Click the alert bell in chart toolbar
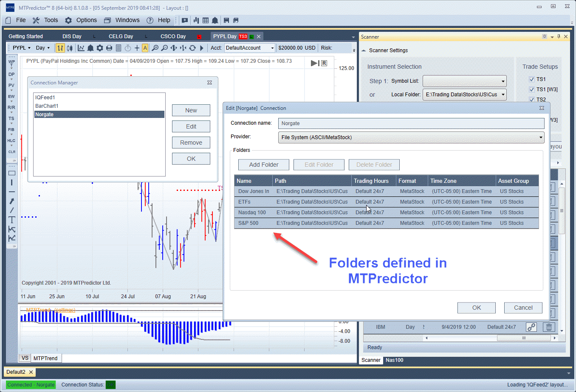This screenshot has width=576, height=392. [90, 48]
